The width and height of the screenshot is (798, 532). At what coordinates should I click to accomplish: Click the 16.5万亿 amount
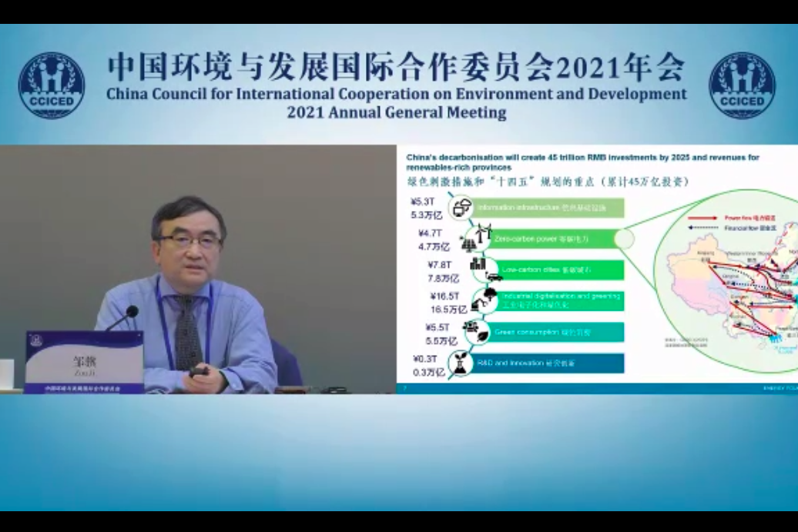[x=448, y=309]
